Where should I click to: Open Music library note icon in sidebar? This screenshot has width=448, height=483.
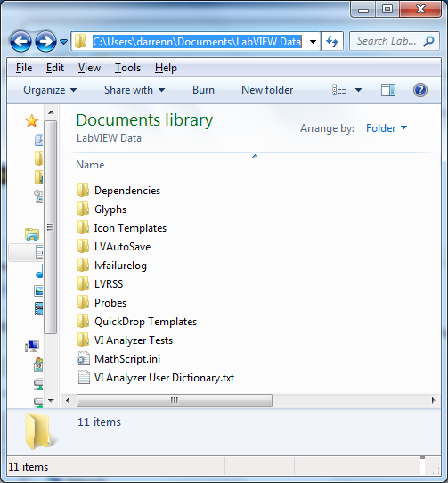39,272
